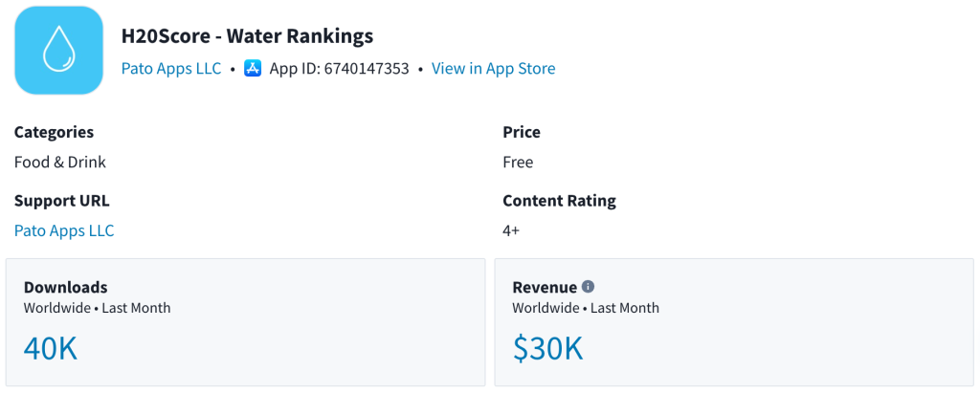
Task: Click the Categories heading
Action: point(54,132)
